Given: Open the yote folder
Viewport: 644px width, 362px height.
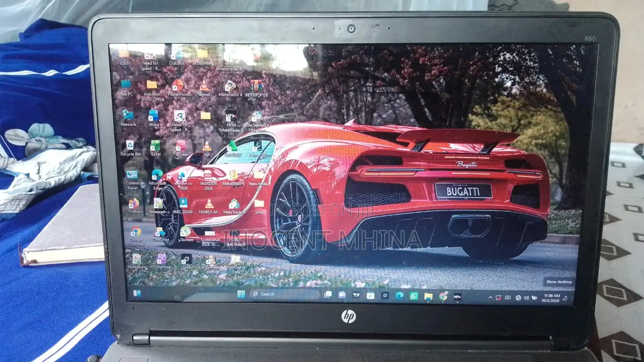Looking at the screenshot, I should coord(259,206).
